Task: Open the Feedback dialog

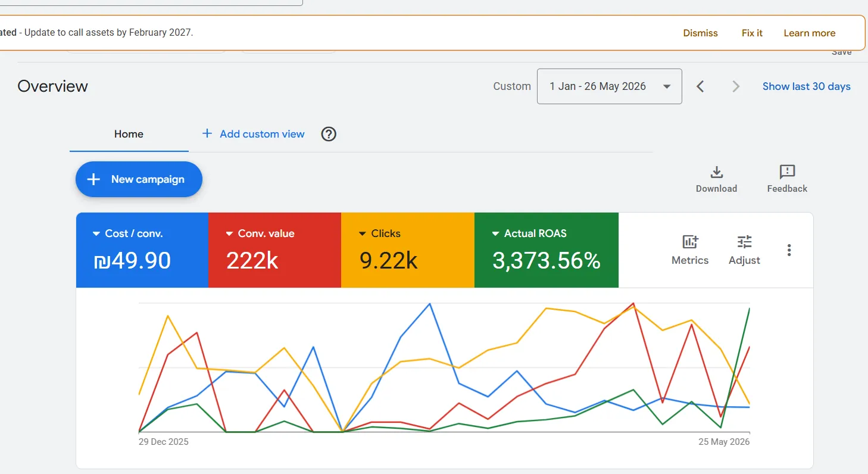Action: pos(787,179)
